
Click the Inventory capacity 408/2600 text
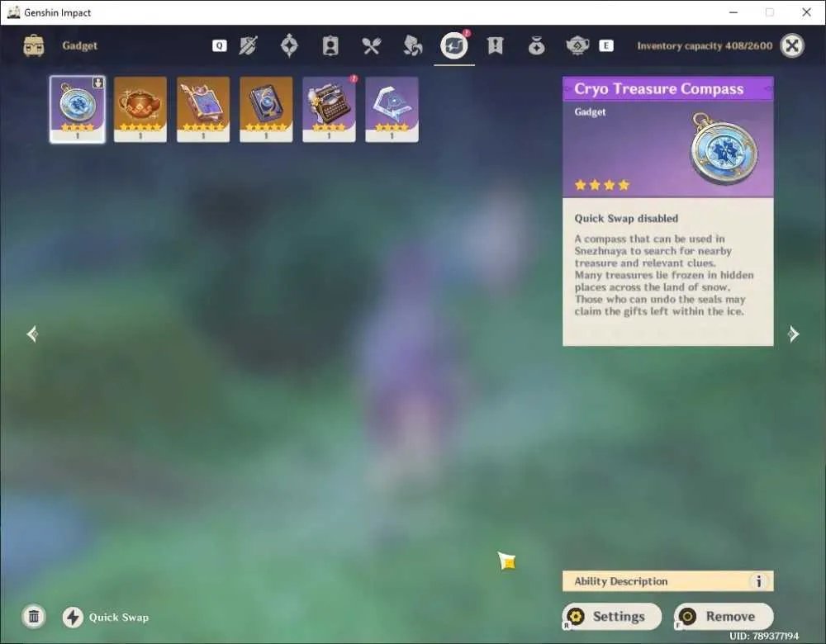point(705,45)
